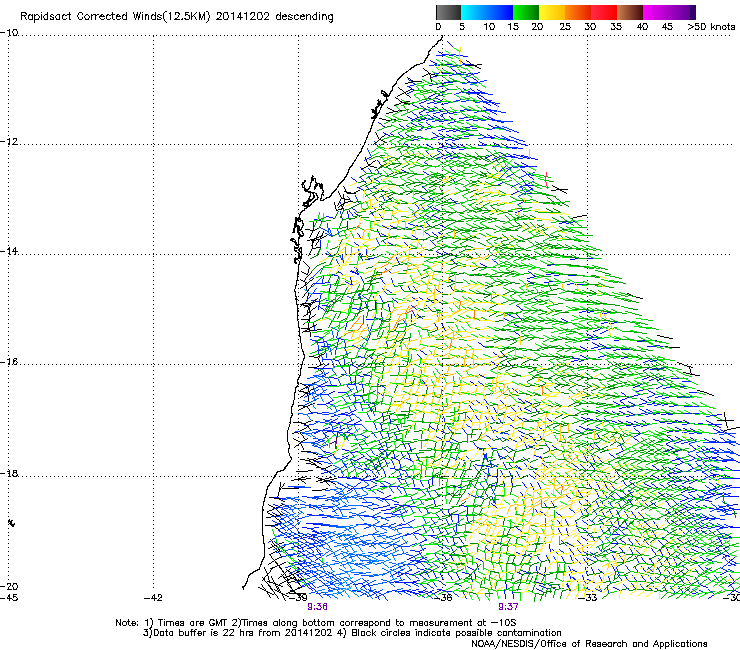The width and height of the screenshot is (740, 650).
Task: Click the cyan 5-10 knots color swatch
Action: point(474,12)
